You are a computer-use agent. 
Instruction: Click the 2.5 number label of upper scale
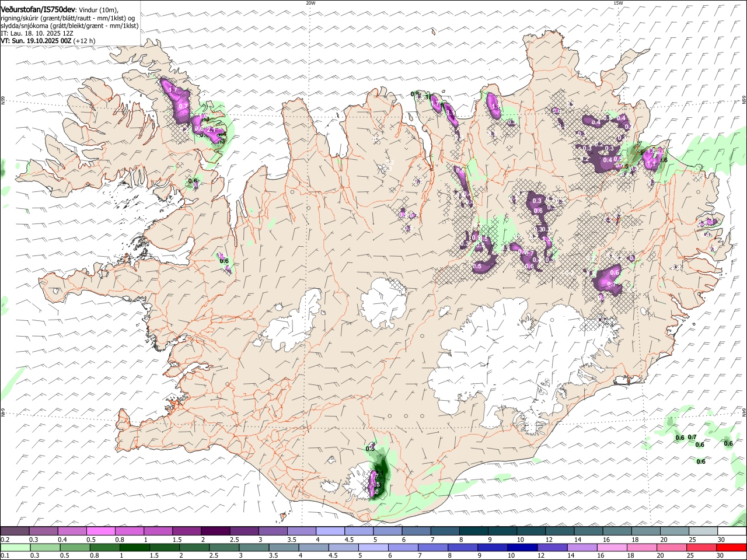click(x=234, y=539)
